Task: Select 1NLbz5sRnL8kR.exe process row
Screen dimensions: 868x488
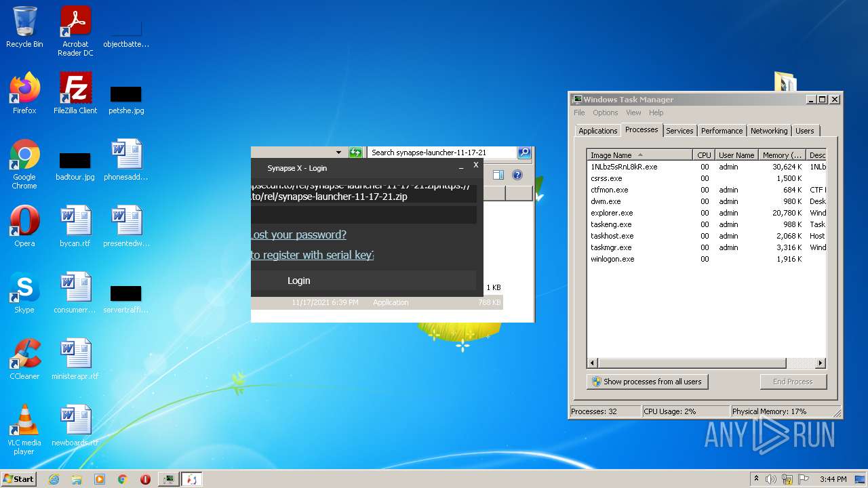Action: pyautogui.click(x=706, y=167)
